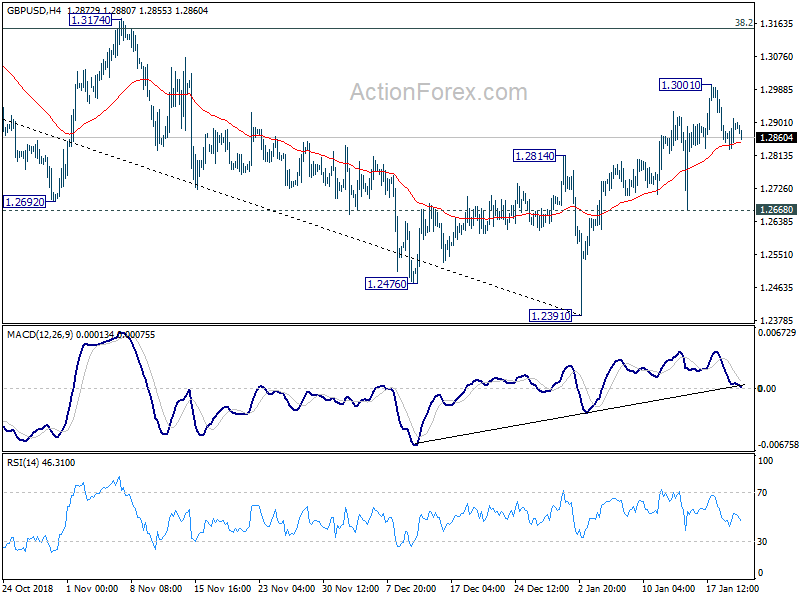Image resolution: width=800 pixels, height=600 pixels.
Task: Click the 1.28140 price label
Action: click(534, 156)
